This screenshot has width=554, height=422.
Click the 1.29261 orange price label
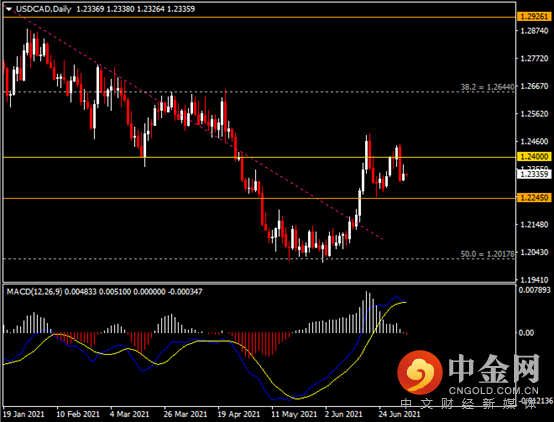pyautogui.click(x=534, y=16)
